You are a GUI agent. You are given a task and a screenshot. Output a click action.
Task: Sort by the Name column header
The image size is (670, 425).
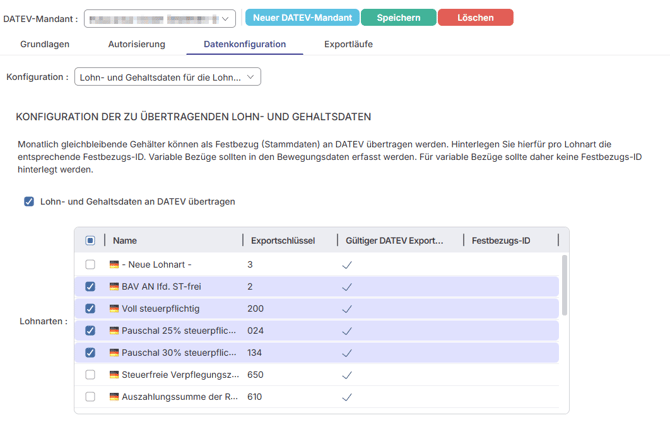125,240
